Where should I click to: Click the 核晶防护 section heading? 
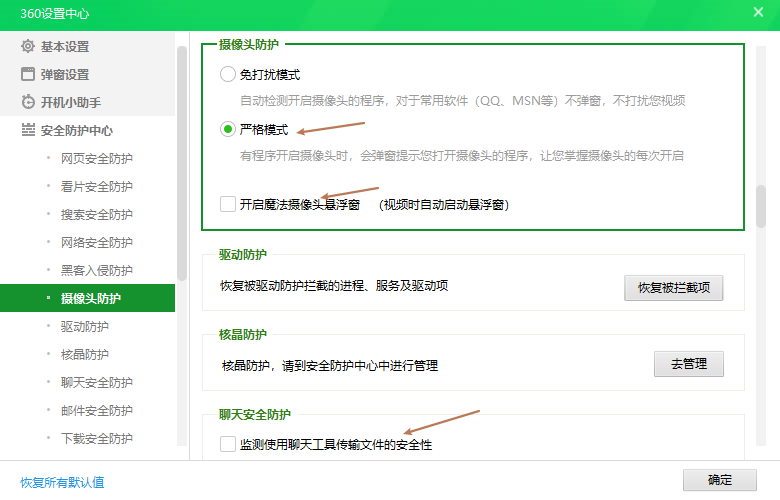243,334
